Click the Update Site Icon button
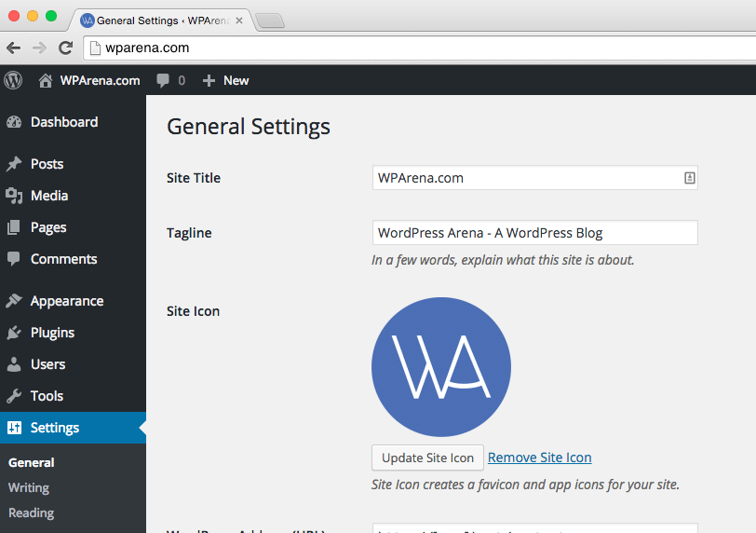The width and height of the screenshot is (756, 533). click(427, 458)
